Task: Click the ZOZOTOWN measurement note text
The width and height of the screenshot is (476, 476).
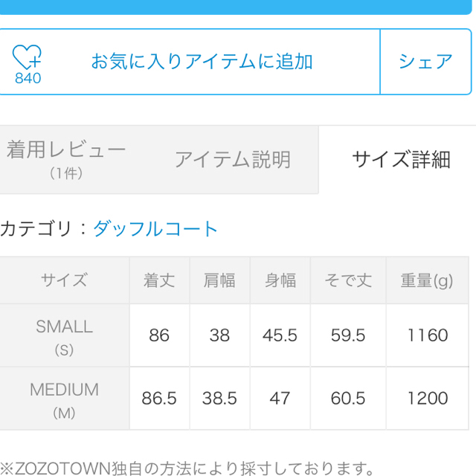Action: (187, 468)
